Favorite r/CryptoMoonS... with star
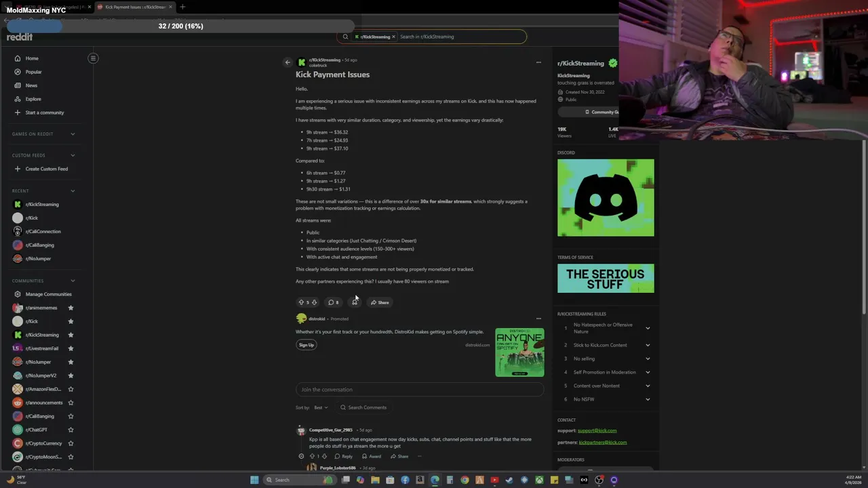The width and height of the screenshot is (868, 488). (71, 457)
